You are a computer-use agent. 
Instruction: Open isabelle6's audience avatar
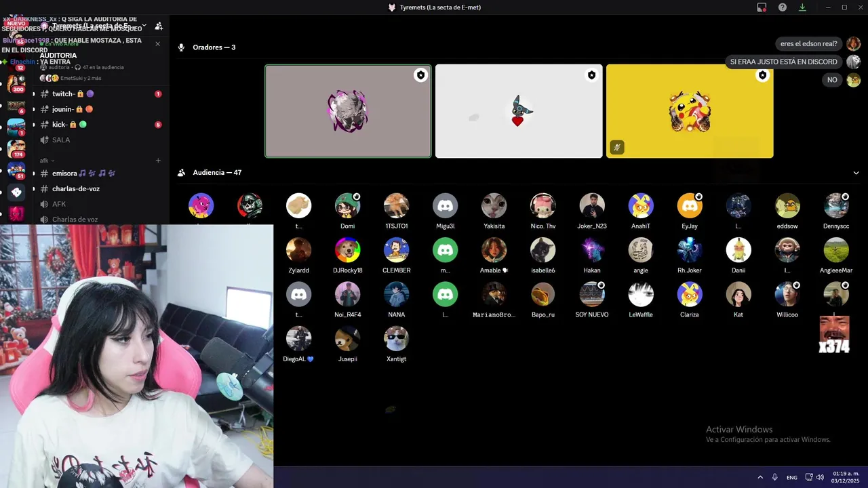[542, 250]
